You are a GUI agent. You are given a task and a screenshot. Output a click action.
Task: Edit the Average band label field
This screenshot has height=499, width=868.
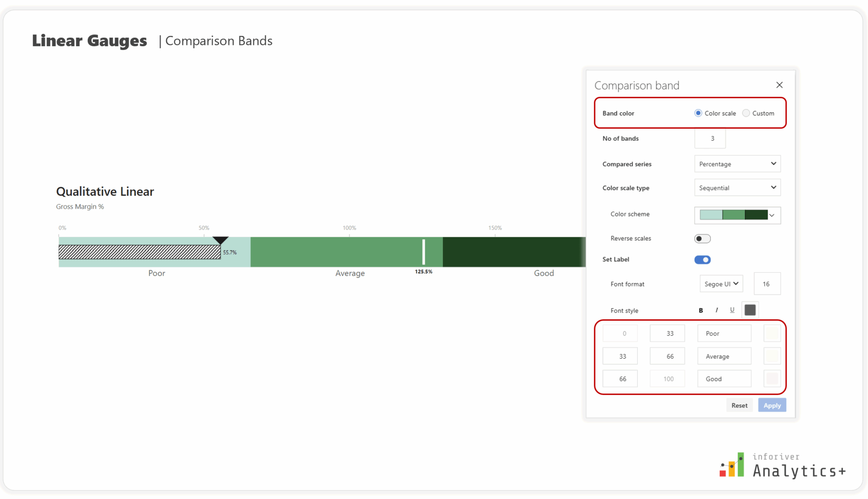[724, 356]
